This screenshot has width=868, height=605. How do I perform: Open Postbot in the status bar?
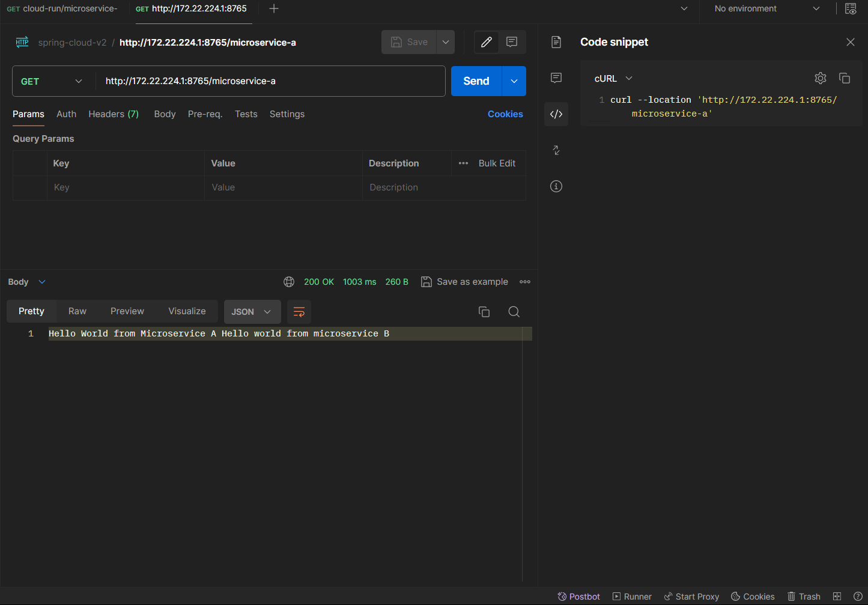coord(578,597)
